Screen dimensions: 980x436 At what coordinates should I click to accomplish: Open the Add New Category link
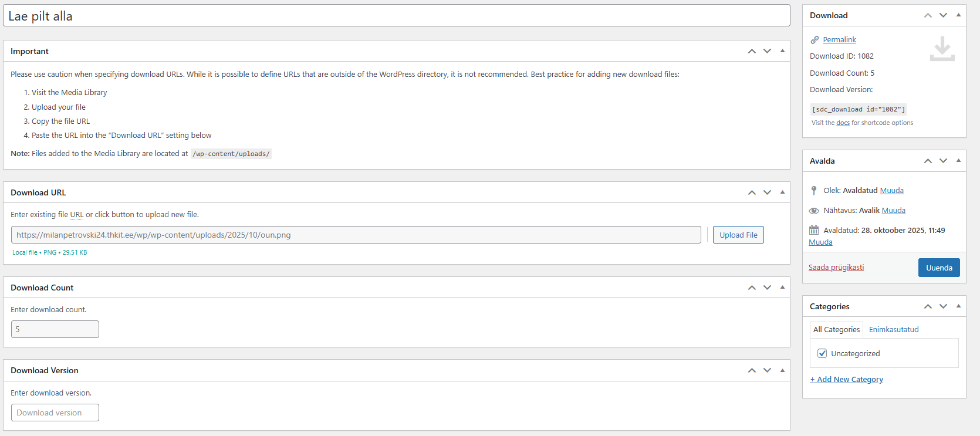(847, 380)
